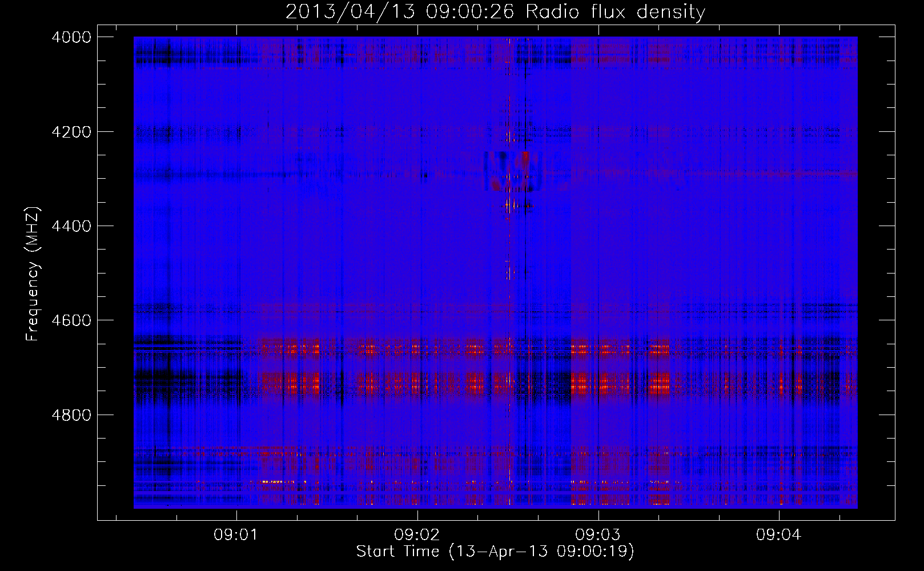Click the 'Start Time (13-Apr-13 09:00:19)' axis label

tap(495, 552)
